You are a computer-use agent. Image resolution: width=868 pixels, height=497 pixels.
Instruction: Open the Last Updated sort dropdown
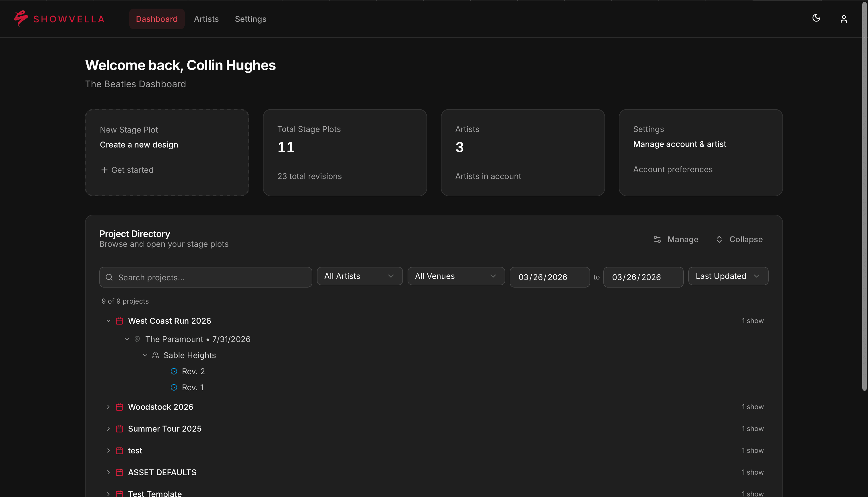[x=728, y=276]
